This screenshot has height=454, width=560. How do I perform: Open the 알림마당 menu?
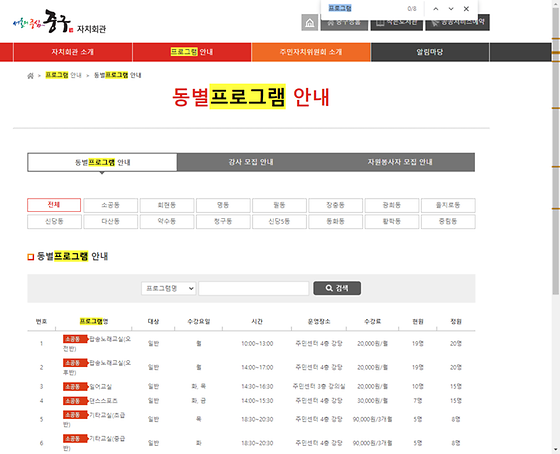[430, 52]
